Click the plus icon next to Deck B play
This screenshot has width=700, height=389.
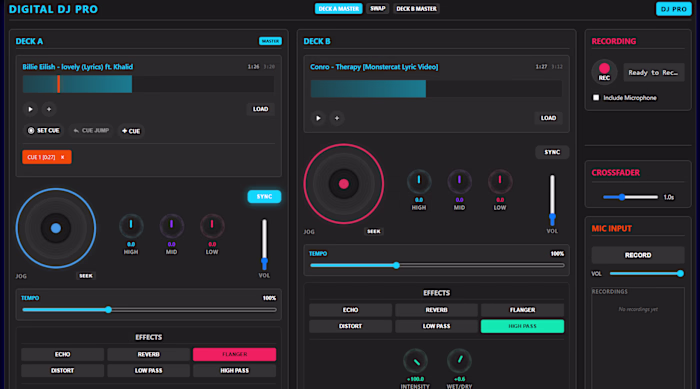(x=337, y=118)
